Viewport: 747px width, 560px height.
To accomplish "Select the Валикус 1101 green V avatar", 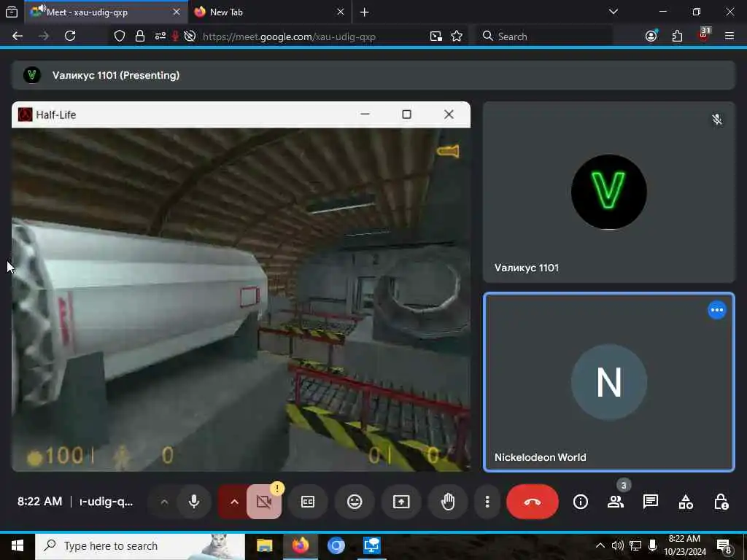I will tap(609, 192).
